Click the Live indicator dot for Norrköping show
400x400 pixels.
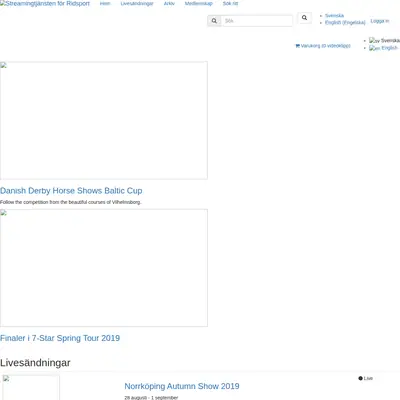[360, 378]
